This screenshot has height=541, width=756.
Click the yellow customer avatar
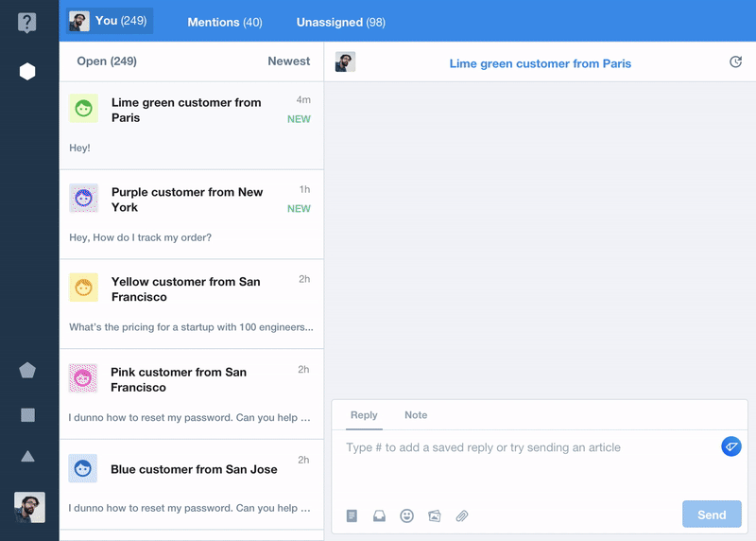(x=83, y=288)
